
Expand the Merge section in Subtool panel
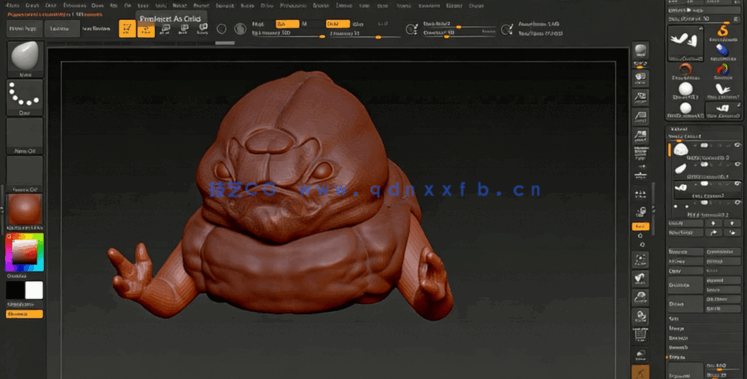(676, 328)
